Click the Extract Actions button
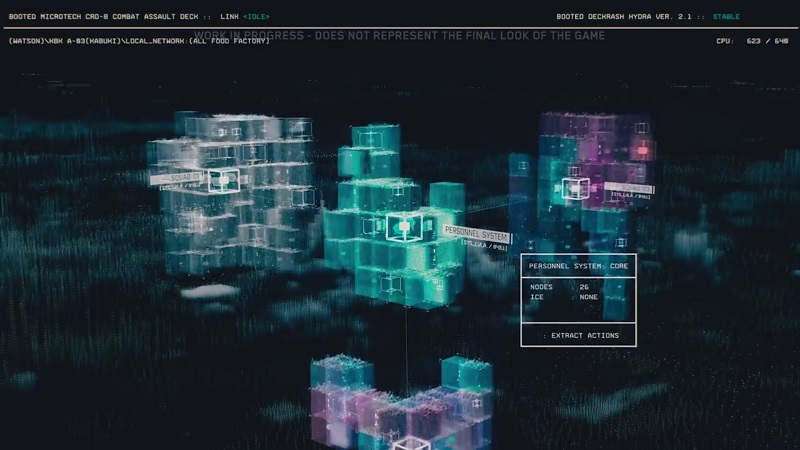 tap(580, 335)
